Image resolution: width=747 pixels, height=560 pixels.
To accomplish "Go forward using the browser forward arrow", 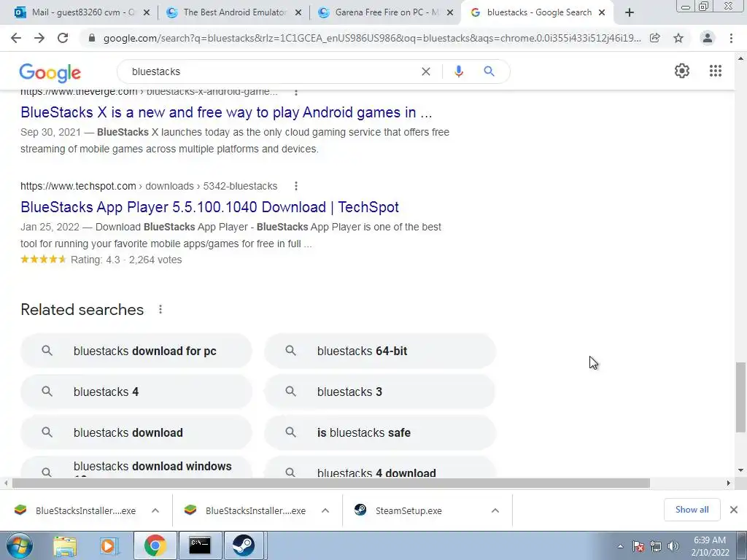I will point(39,38).
